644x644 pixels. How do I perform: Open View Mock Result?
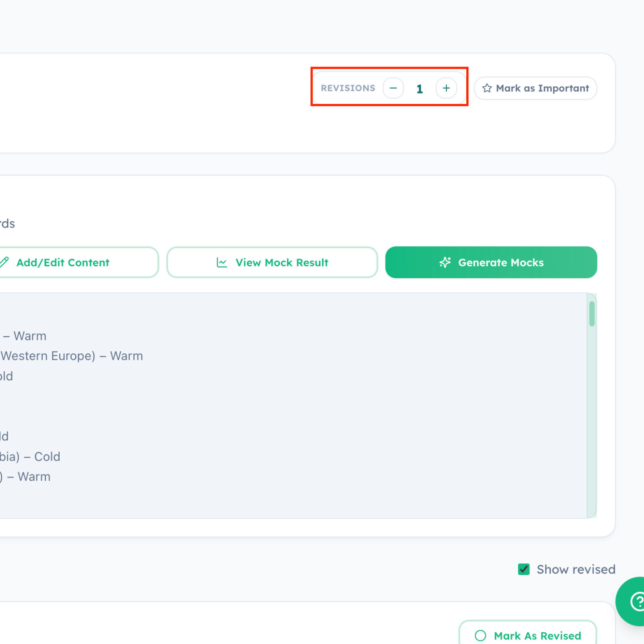272,262
